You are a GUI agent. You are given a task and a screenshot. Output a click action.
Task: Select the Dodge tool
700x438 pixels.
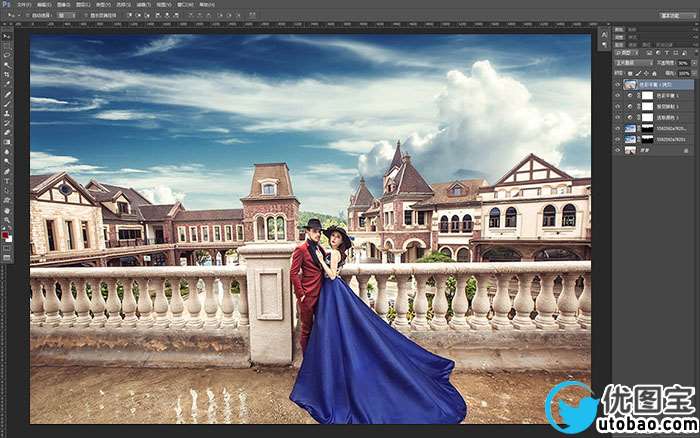click(6, 161)
